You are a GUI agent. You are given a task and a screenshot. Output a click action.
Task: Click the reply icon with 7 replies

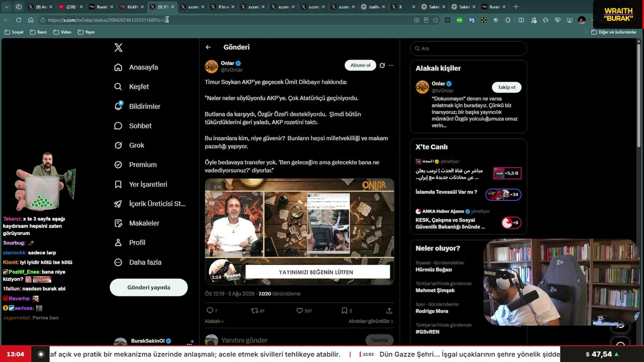pyautogui.click(x=212, y=311)
